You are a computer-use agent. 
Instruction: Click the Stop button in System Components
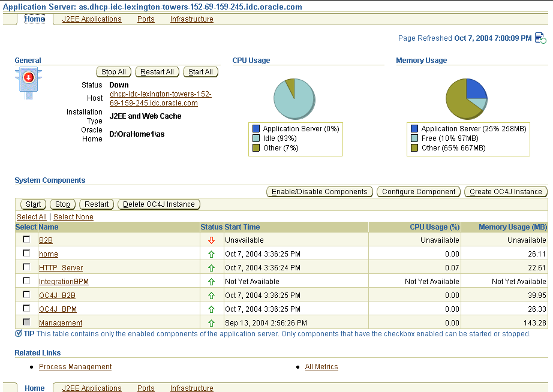(62, 204)
